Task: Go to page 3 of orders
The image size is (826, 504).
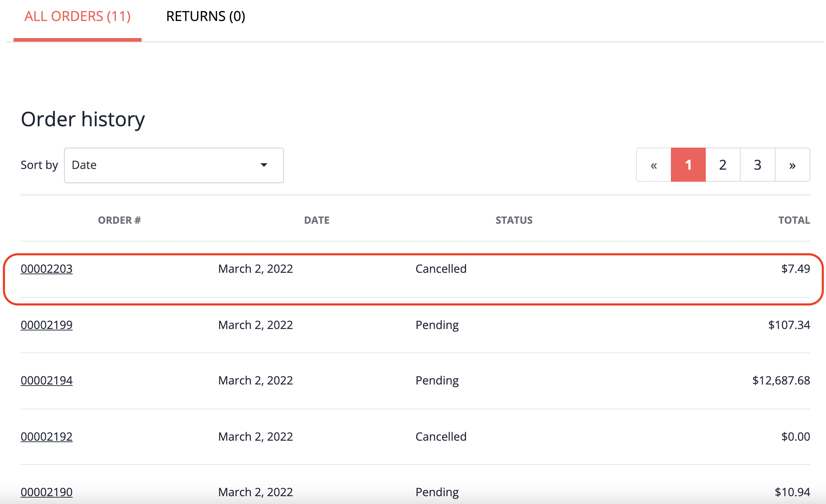Action: coord(757,165)
